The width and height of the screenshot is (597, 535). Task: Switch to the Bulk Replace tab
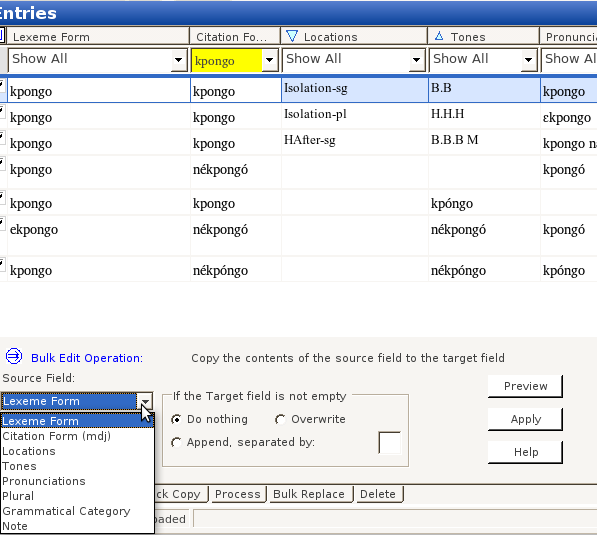point(309,494)
